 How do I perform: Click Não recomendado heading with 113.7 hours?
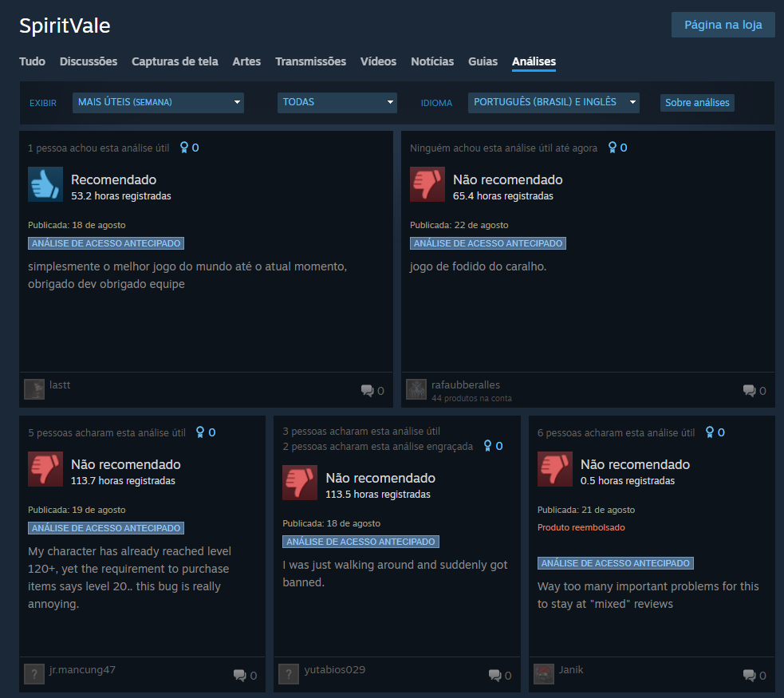[x=125, y=464]
